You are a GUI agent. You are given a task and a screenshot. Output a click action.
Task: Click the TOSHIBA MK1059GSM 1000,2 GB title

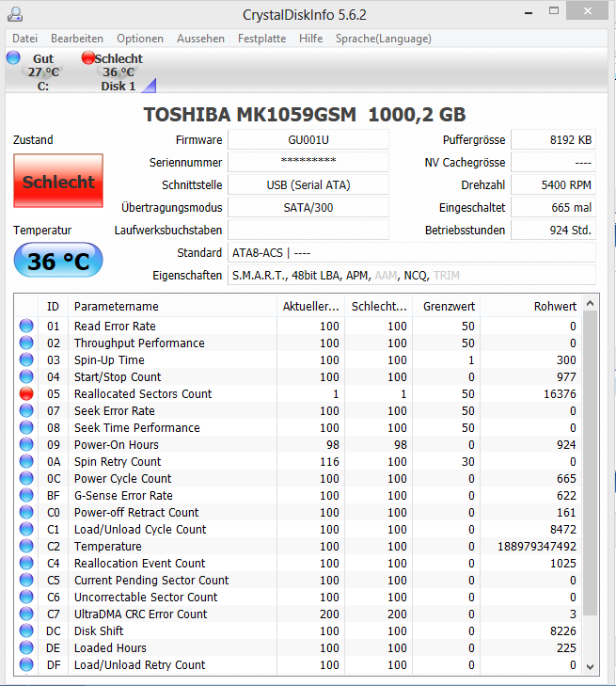305,115
